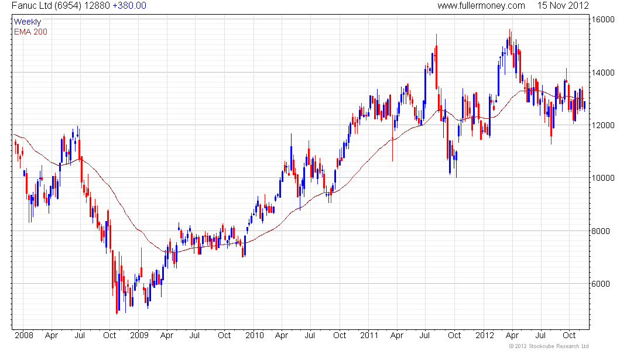Click the 2008 year label on time axis

(x=24, y=335)
